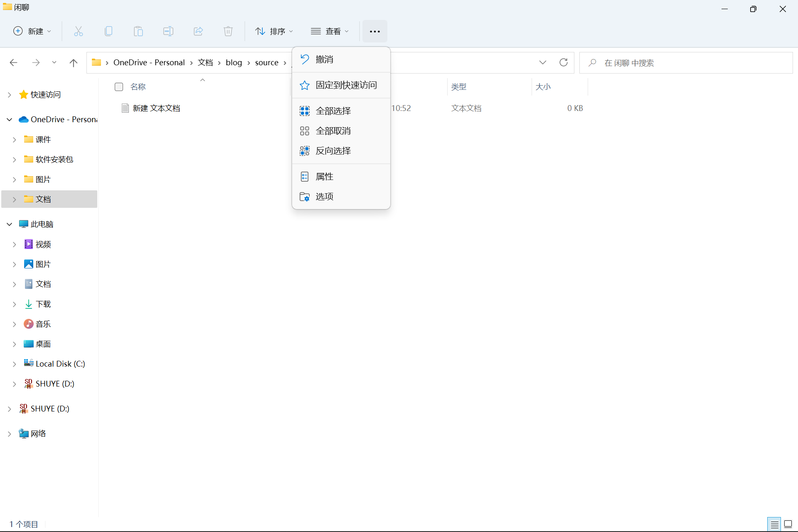Refresh the current folder view
Screen dimensions: 798x532
click(564, 62)
